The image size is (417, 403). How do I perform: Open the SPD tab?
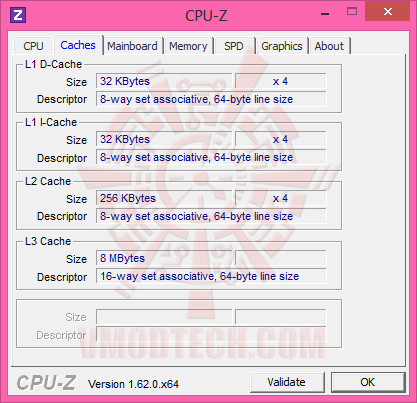[234, 46]
